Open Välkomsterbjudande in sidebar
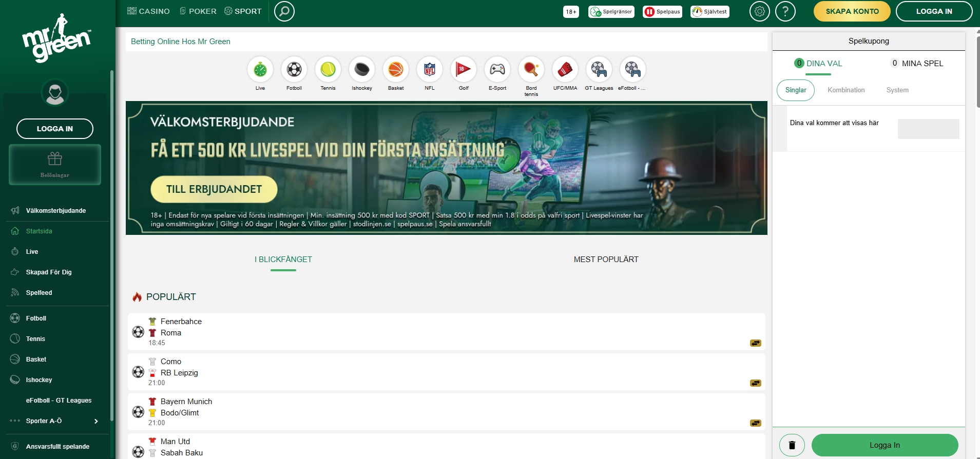Viewport: 980px width, 459px height. pyautogui.click(x=55, y=211)
